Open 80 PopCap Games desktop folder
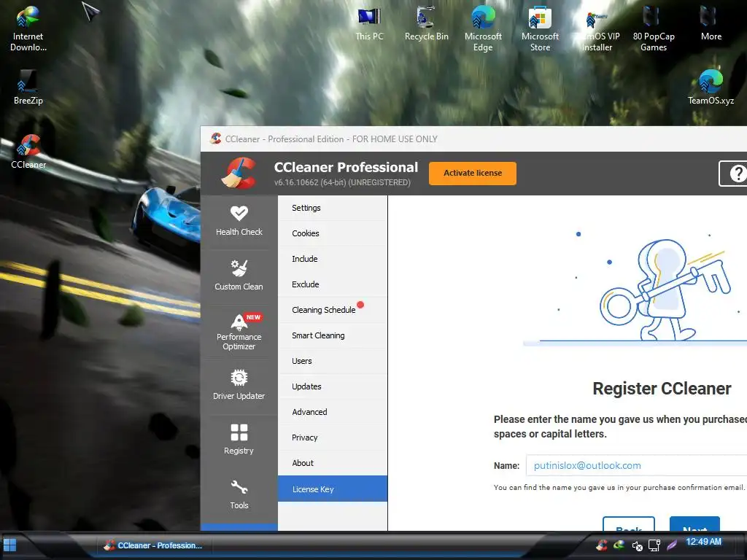This screenshot has width=747, height=560. coord(654,28)
